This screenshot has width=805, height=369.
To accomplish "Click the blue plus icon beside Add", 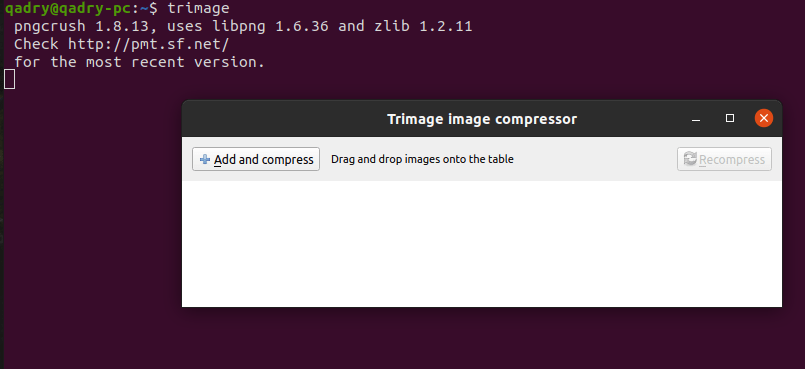I will 205,160.
